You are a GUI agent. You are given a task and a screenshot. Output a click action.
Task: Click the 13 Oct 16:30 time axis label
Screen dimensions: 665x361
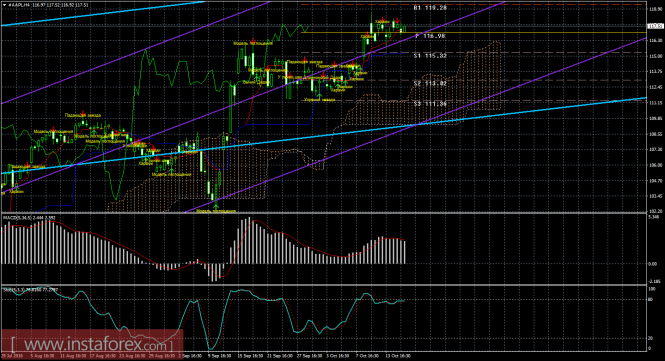[x=399, y=356]
